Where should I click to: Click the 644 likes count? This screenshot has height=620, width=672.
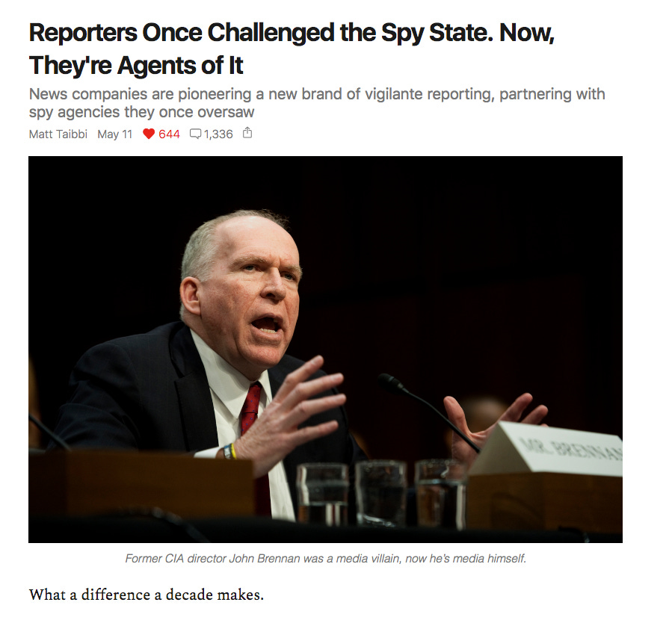coord(169,134)
